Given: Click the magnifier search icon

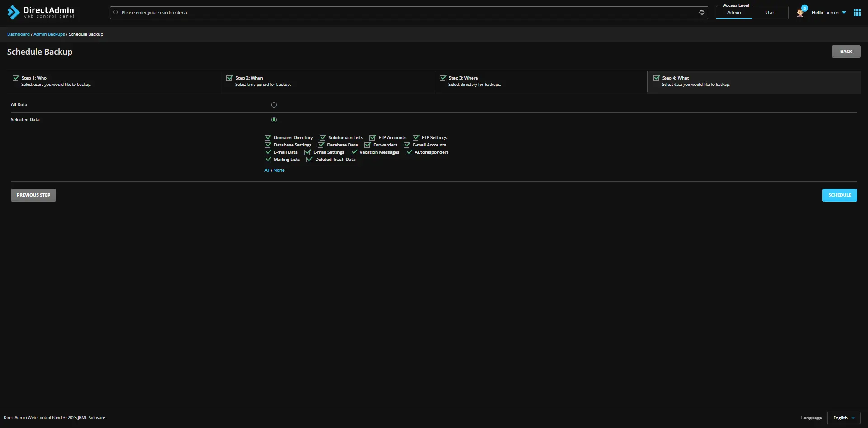Looking at the screenshot, I should pyautogui.click(x=116, y=13).
